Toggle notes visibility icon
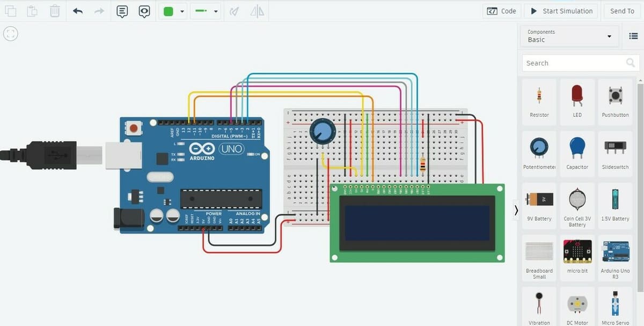The image size is (644, 326). (144, 11)
